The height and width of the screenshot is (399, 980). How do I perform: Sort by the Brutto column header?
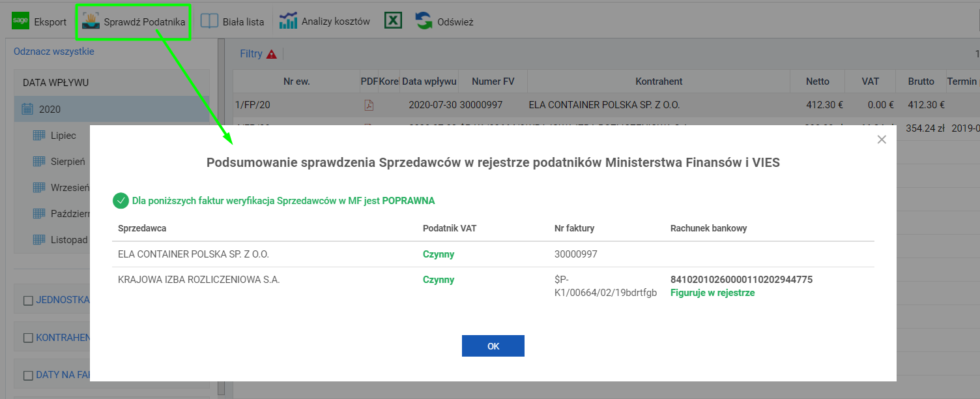click(921, 81)
